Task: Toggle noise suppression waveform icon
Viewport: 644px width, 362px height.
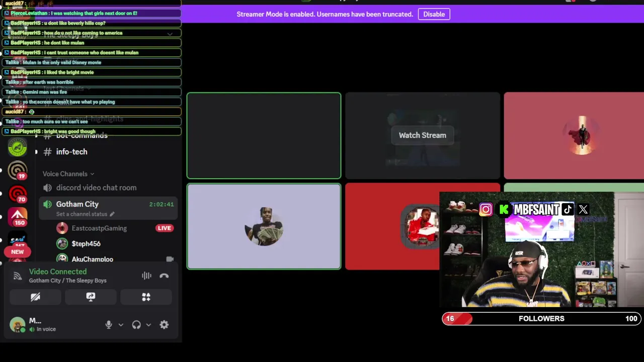Action: click(x=146, y=276)
